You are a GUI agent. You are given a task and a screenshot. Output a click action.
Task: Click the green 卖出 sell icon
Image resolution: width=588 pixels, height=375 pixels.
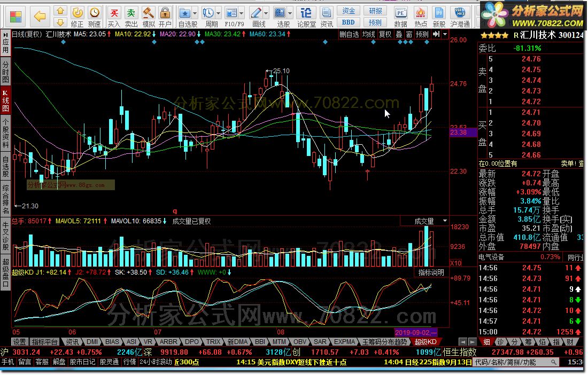pyautogui.click(x=131, y=13)
